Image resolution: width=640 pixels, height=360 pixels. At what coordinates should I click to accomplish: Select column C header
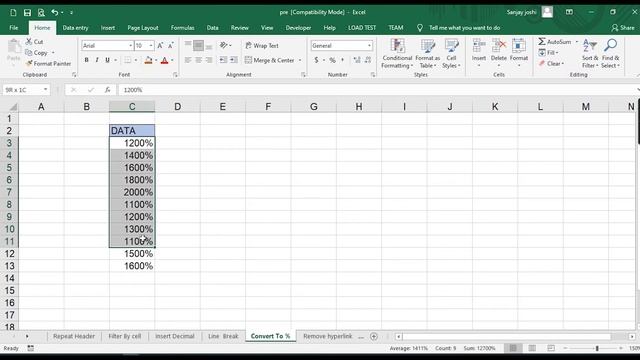point(132,107)
